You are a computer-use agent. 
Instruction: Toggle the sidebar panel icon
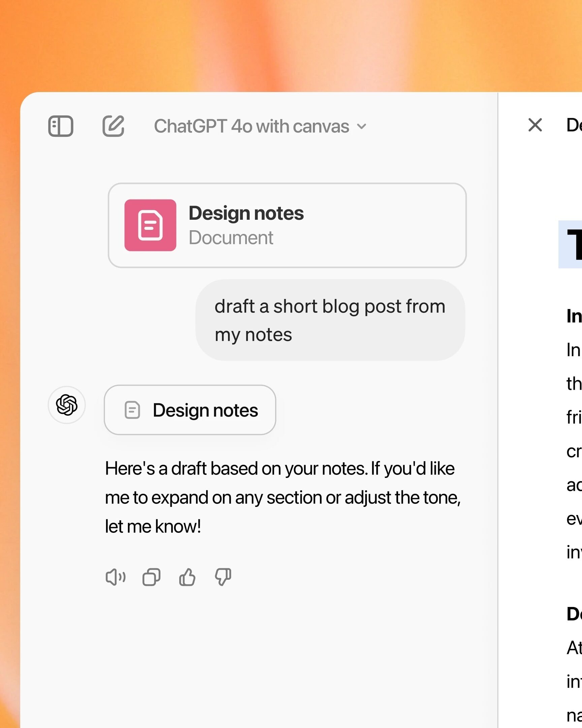coord(61,126)
